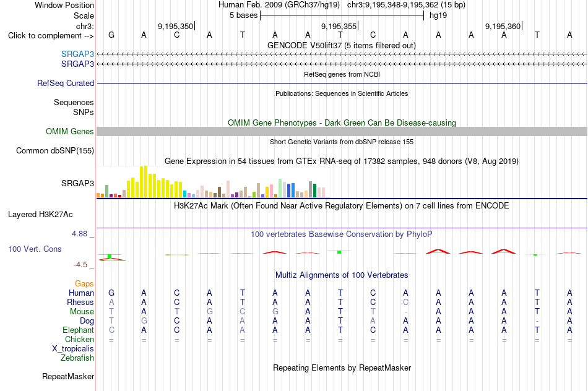Click the Dog species label

coord(87,321)
